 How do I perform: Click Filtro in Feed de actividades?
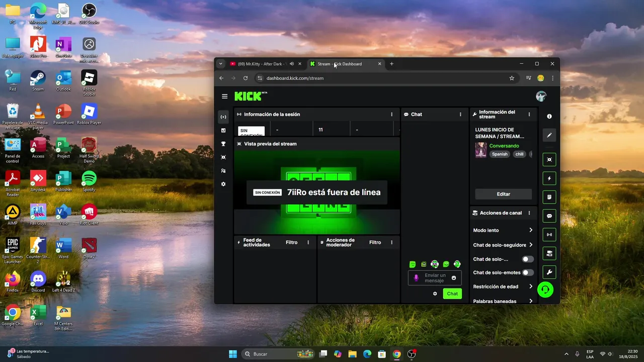tap(292, 242)
